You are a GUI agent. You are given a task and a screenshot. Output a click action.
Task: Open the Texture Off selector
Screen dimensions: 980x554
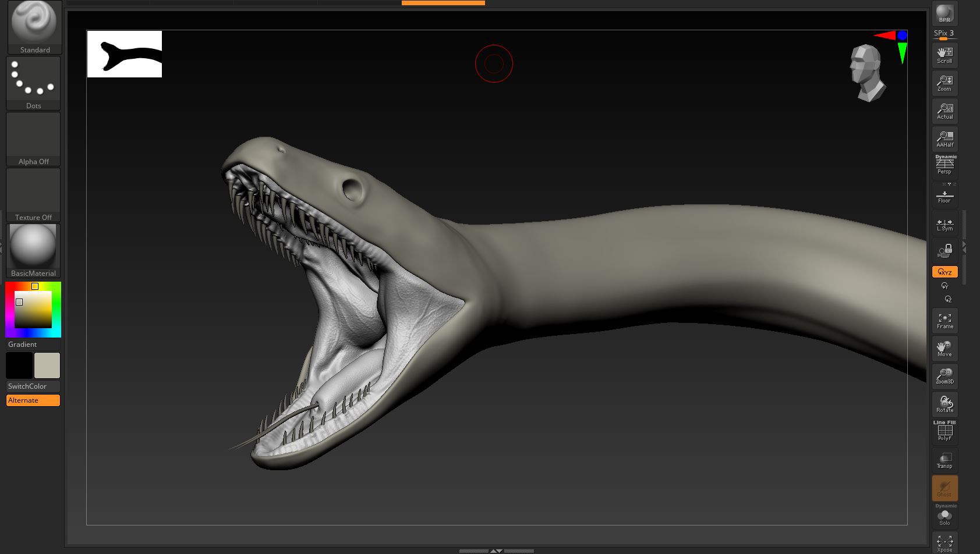pos(33,191)
